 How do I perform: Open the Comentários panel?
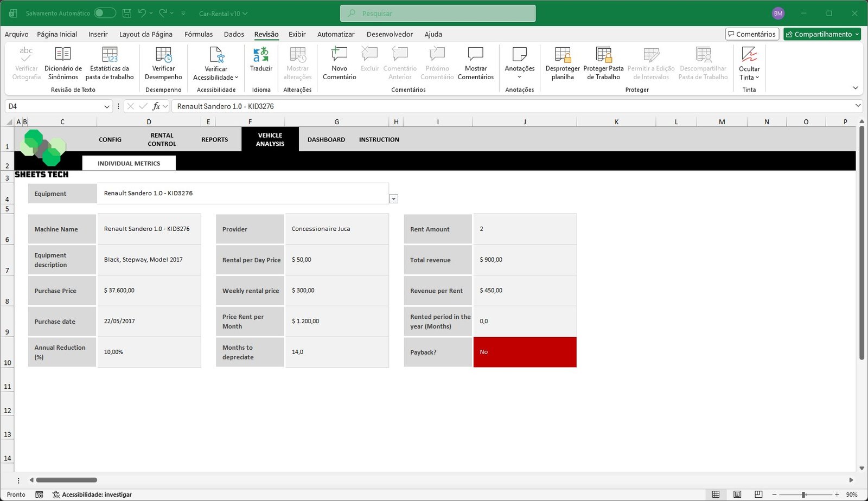[x=752, y=34]
